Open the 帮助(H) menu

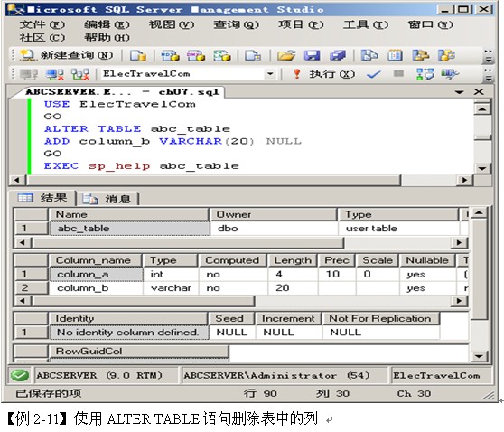(x=107, y=38)
